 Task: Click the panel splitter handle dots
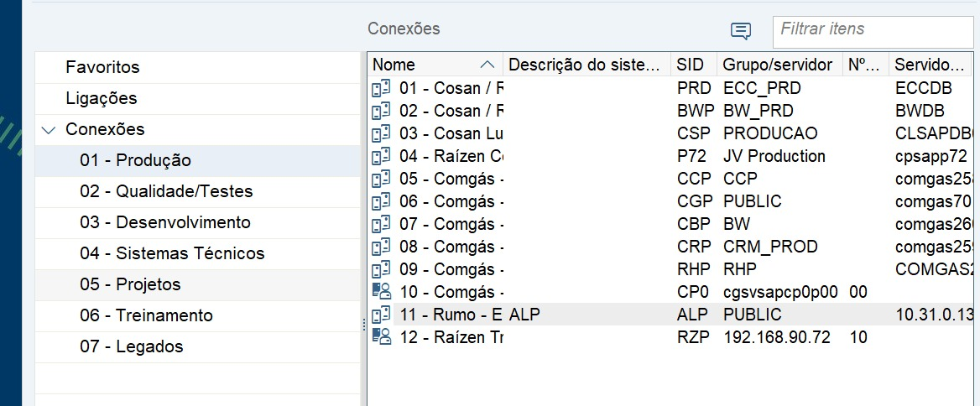pyautogui.click(x=363, y=325)
